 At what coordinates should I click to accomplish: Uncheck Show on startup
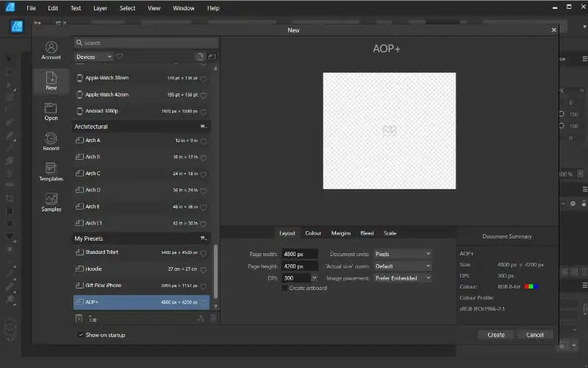(x=80, y=335)
